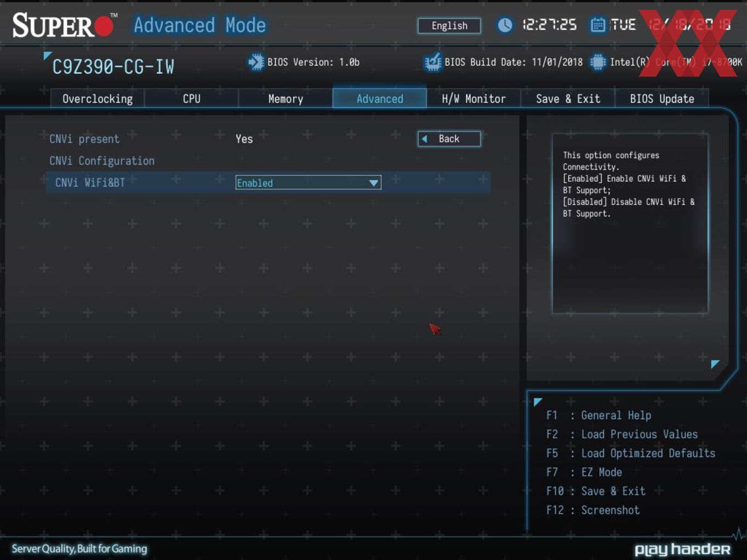Click the BIOS Version arrow icon
The height and width of the screenshot is (560, 747).
click(256, 62)
